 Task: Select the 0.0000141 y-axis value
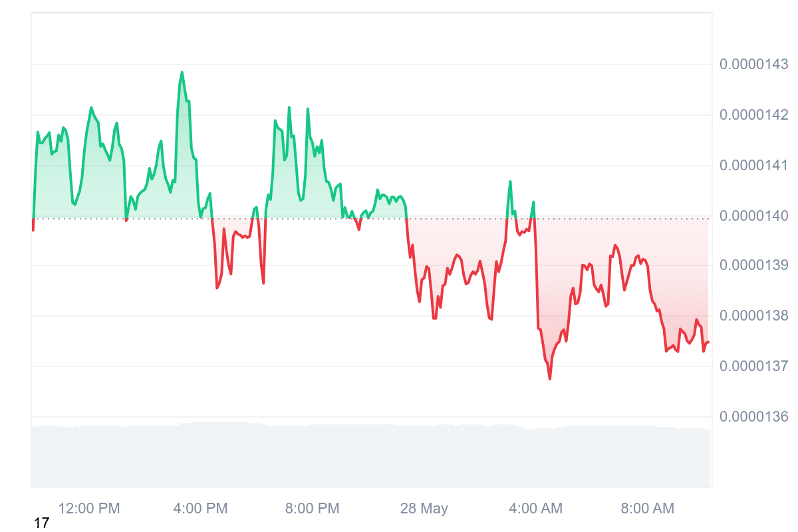(753, 165)
